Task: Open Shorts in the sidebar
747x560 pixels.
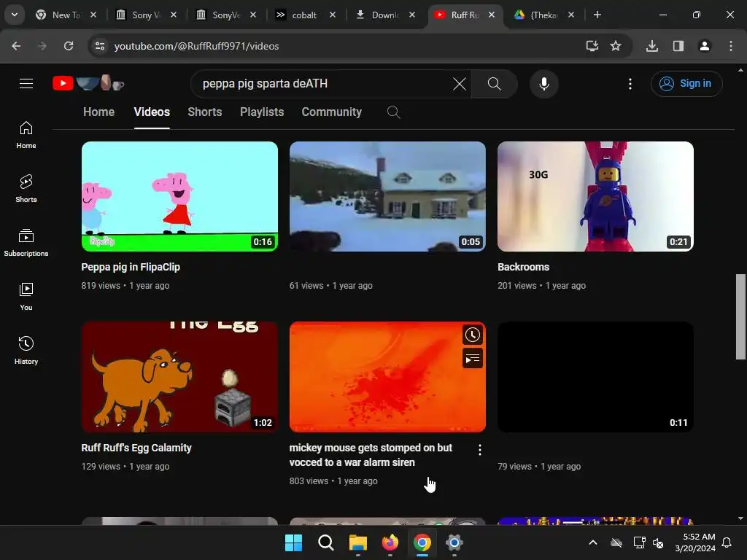Action: (26, 189)
